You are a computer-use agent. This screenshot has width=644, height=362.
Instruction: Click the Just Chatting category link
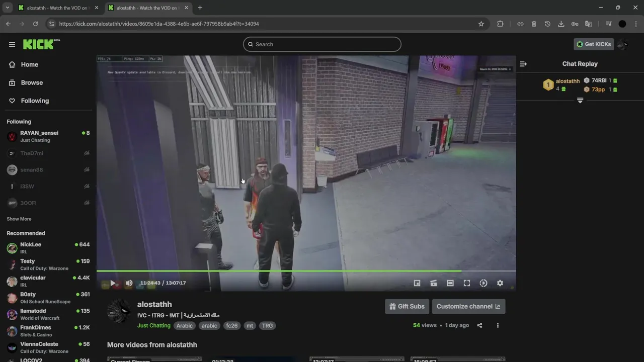click(154, 326)
